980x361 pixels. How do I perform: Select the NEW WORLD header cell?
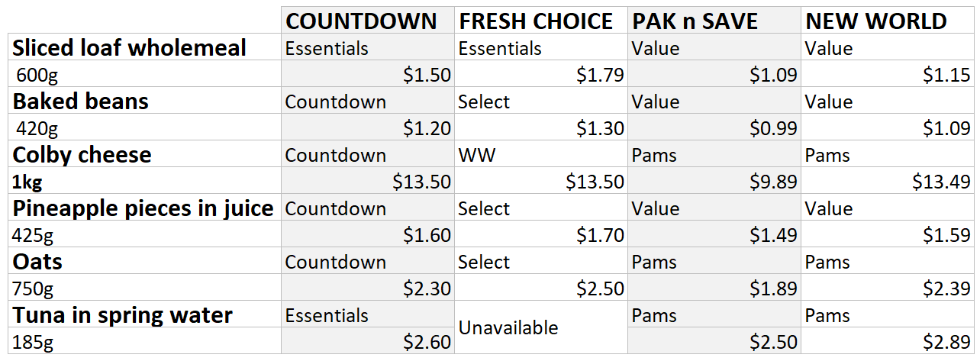click(888, 21)
